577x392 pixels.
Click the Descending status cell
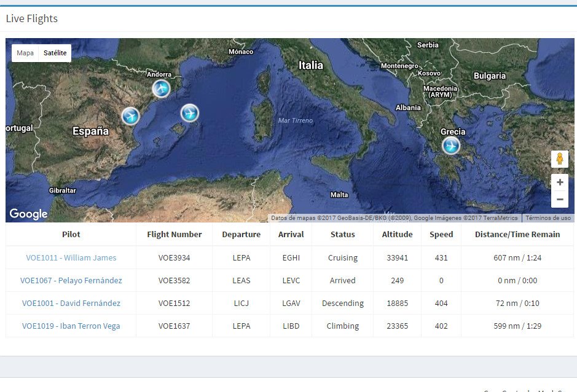(x=343, y=304)
